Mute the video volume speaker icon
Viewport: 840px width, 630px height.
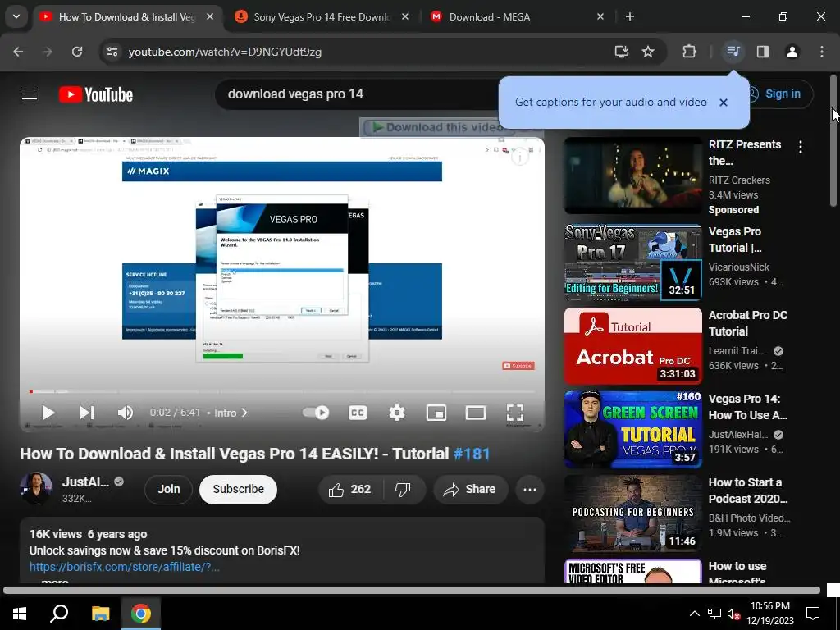(126, 413)
